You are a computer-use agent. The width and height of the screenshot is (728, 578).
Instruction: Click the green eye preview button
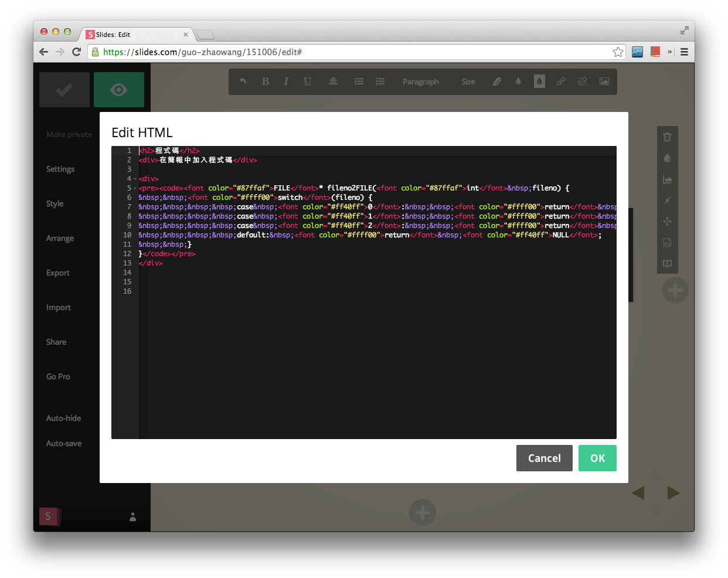click(119, 90)
